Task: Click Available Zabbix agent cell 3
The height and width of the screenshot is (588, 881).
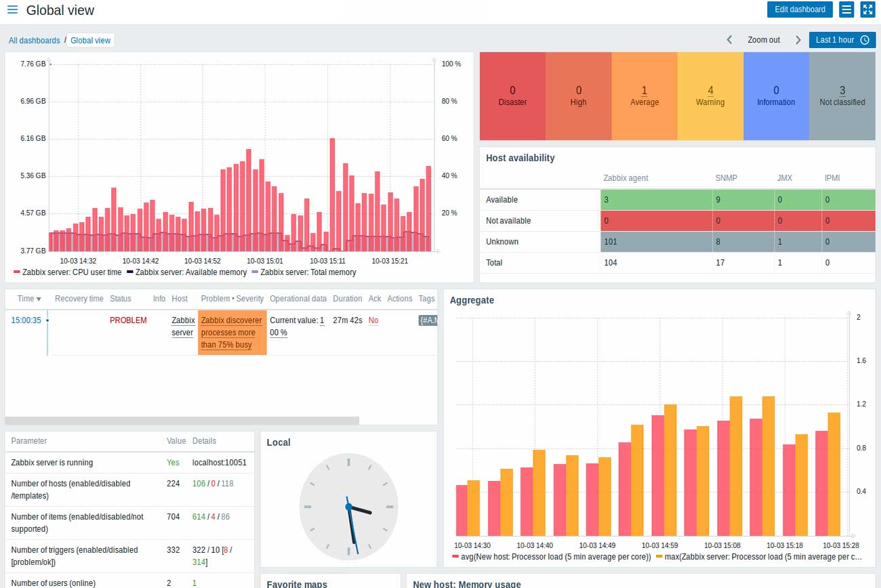Action: pyautogui.click(x=656, y=200)
